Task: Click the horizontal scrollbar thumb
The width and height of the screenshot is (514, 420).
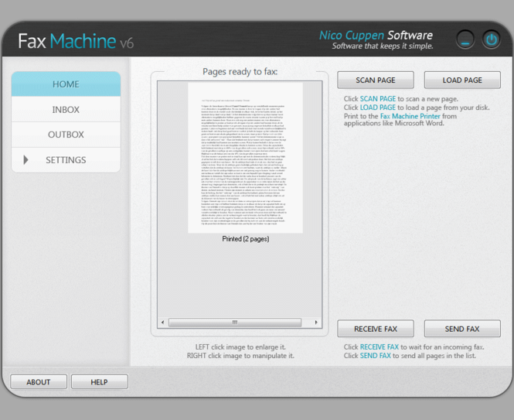Action: (235, 323)
